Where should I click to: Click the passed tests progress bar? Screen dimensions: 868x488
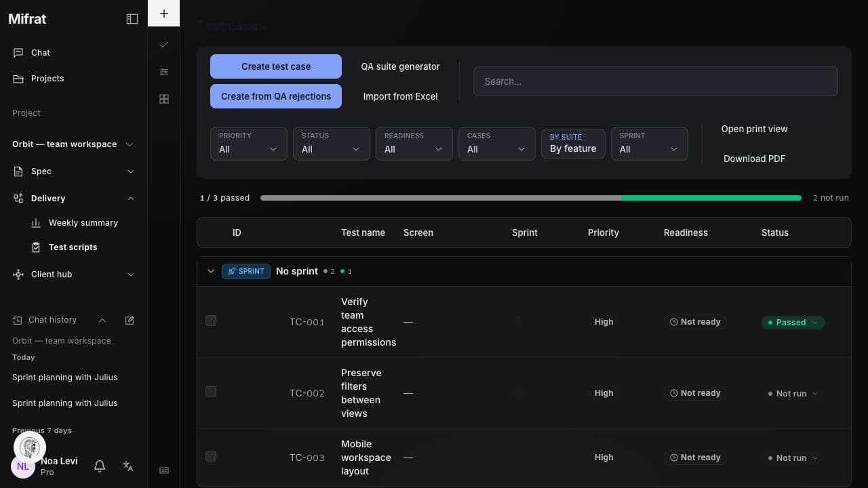tap(531, 198)
